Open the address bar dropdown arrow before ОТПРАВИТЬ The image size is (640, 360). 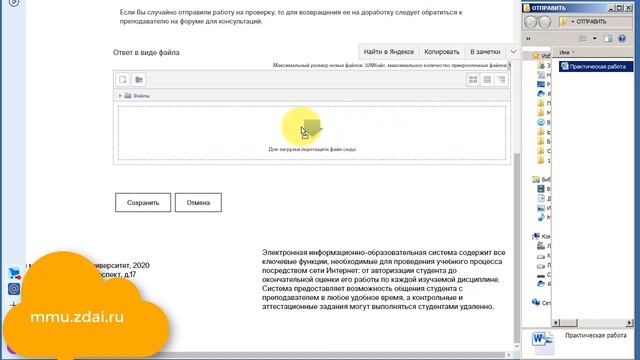pyautogui.click(x=573, y=22)
